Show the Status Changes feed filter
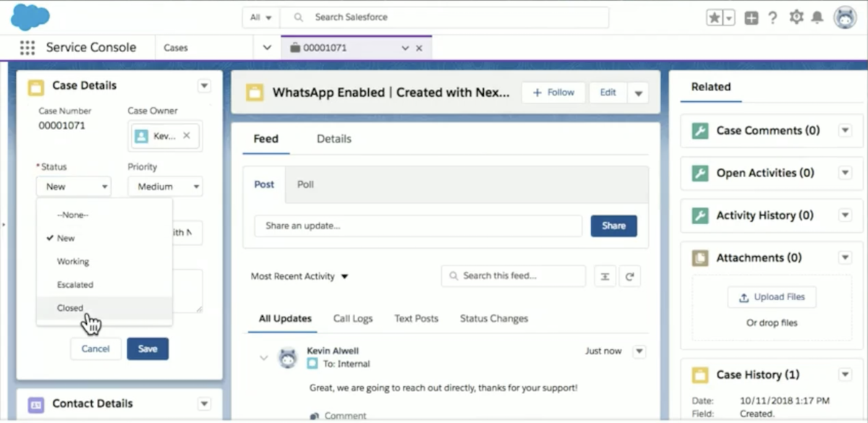This screenshot has width=868, height=423. pyautogui.click(x=494, y=318)
